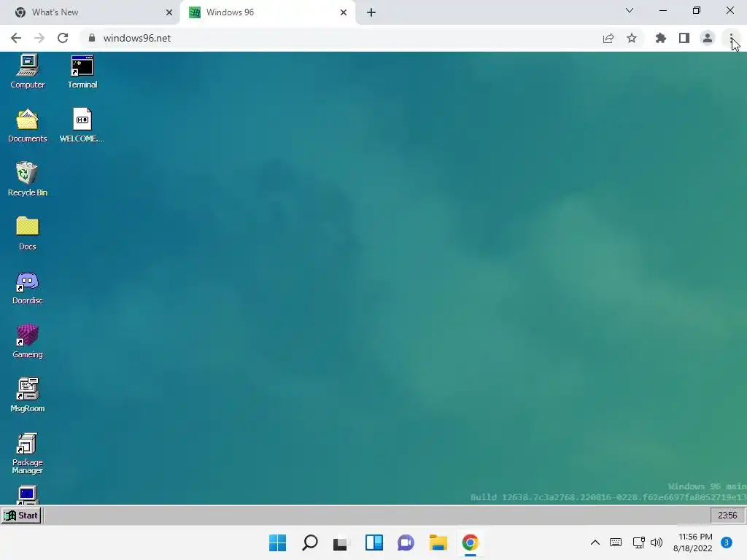Open the touch keyboard tray icon
This screenshot has width=747, height=560.
pyautogui.click(x=616, y=542)
